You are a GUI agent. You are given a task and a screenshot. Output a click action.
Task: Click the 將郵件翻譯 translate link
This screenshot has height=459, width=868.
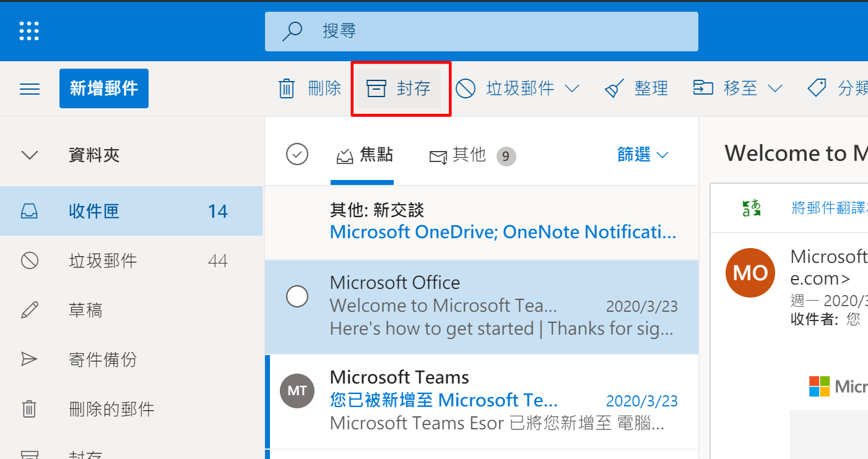pos(830,208)
